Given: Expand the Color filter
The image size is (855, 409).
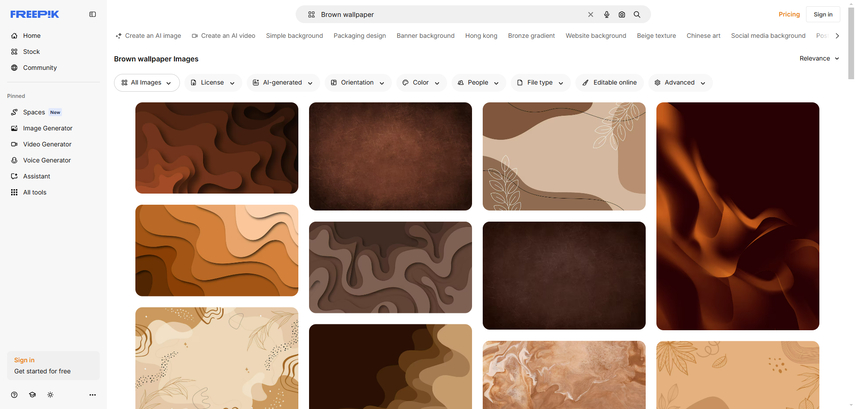Looking at the screenshot, I should pos(422,83).
